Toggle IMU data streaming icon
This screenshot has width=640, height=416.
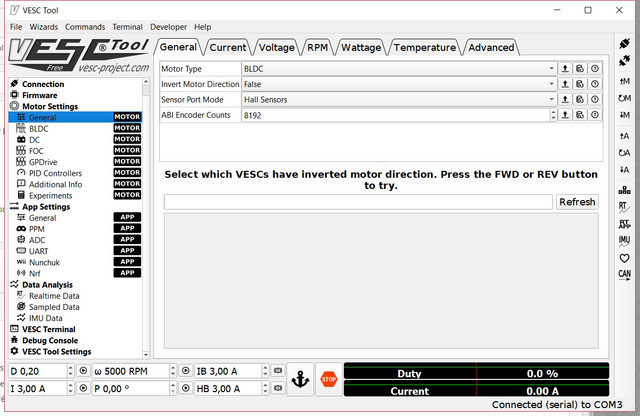[624, 241]
